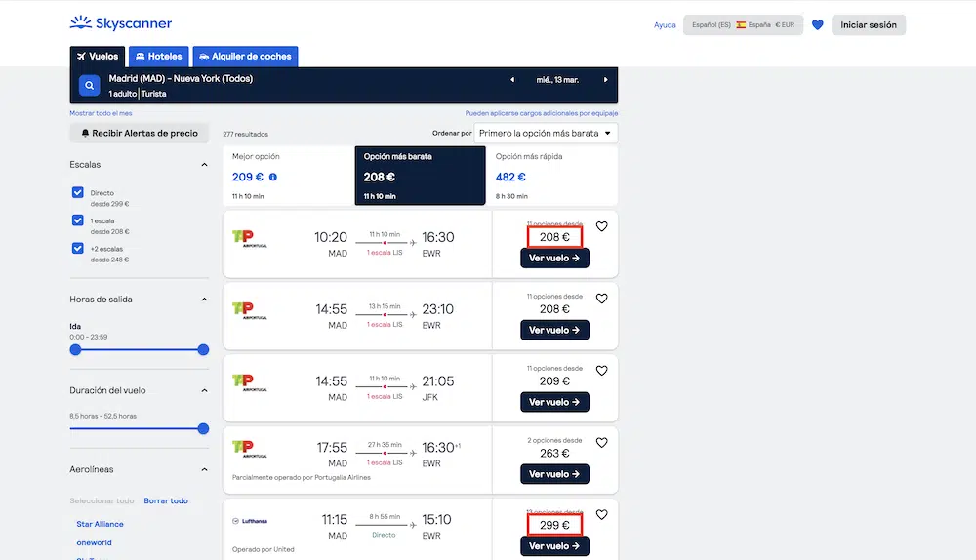Viewport: 976px width, 560px height.
Task: Click Recibir Alertas de precio button
Action: tap(140, 133)
